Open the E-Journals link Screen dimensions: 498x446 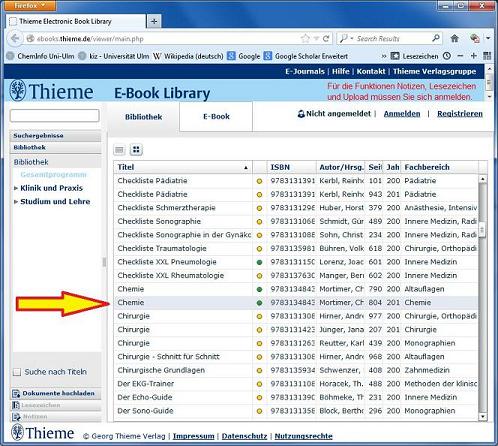[x=305, y=71]
